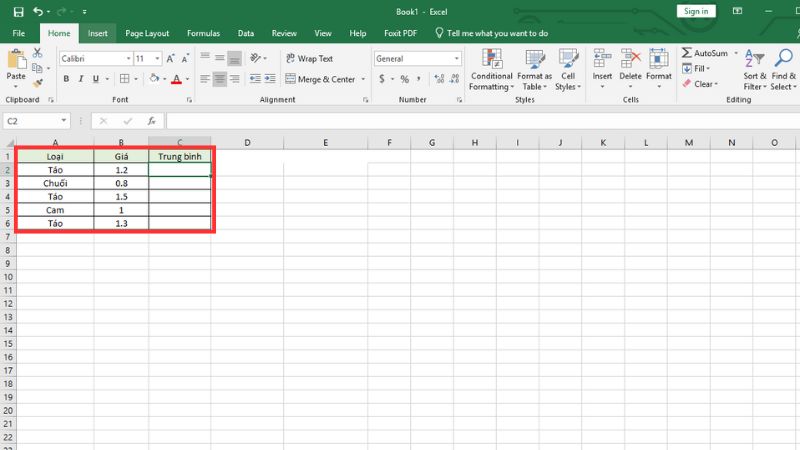Select cell B3 containing 0.8
This screenshot has width=800, height=450.
(121, 184)
